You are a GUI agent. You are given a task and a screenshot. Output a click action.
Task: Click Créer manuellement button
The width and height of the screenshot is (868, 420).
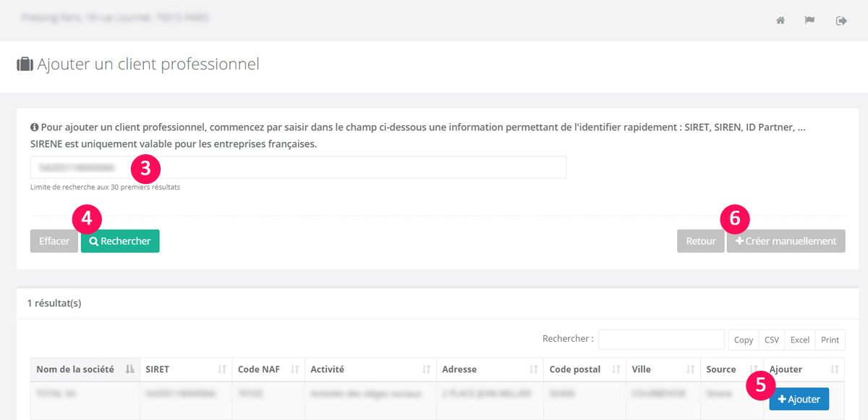pyautogui.click(x=786, y=241)
